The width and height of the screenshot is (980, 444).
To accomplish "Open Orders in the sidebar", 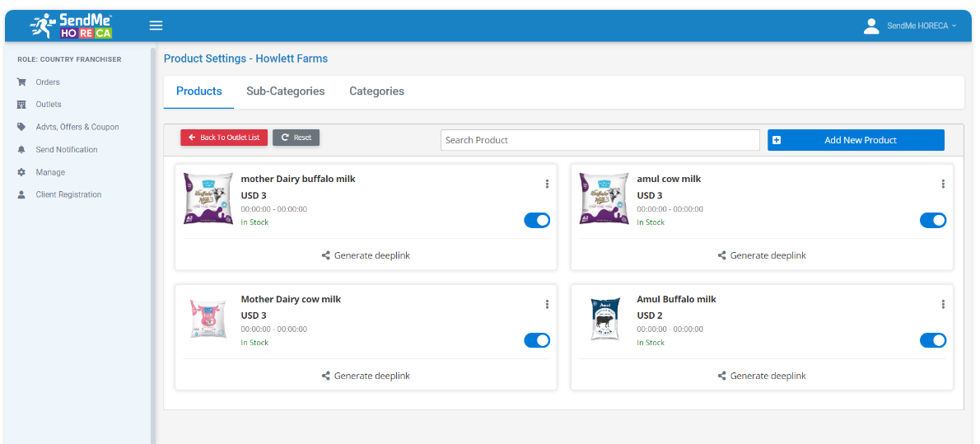I will 48,82.
